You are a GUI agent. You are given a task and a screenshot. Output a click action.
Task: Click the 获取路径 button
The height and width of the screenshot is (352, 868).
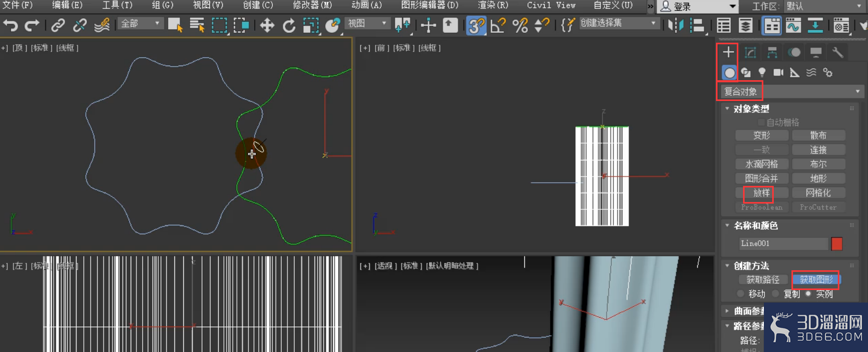point(763,280)
